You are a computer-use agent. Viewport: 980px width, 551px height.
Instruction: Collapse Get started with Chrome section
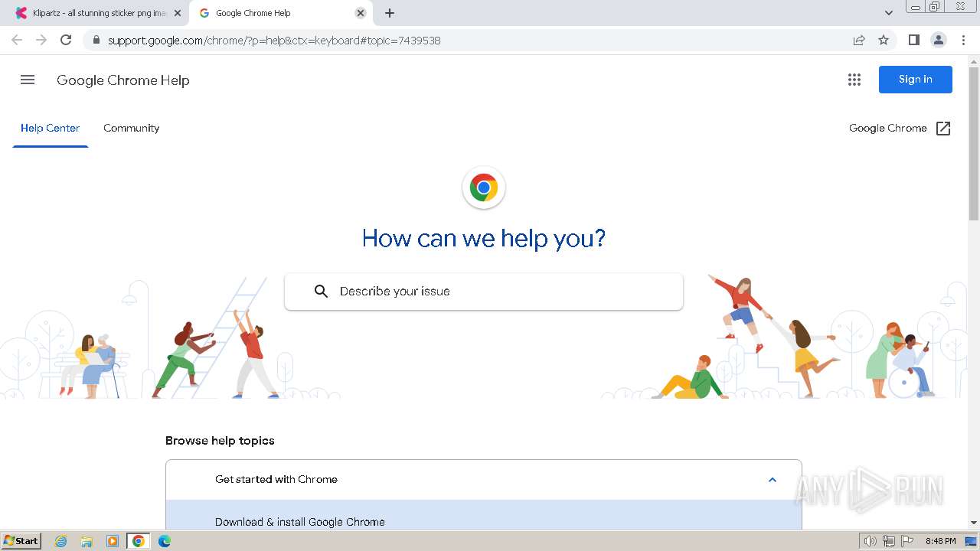484,480
